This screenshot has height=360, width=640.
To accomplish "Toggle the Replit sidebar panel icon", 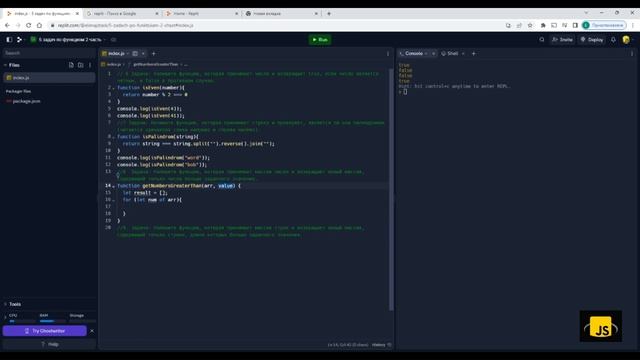I will 9,40.
